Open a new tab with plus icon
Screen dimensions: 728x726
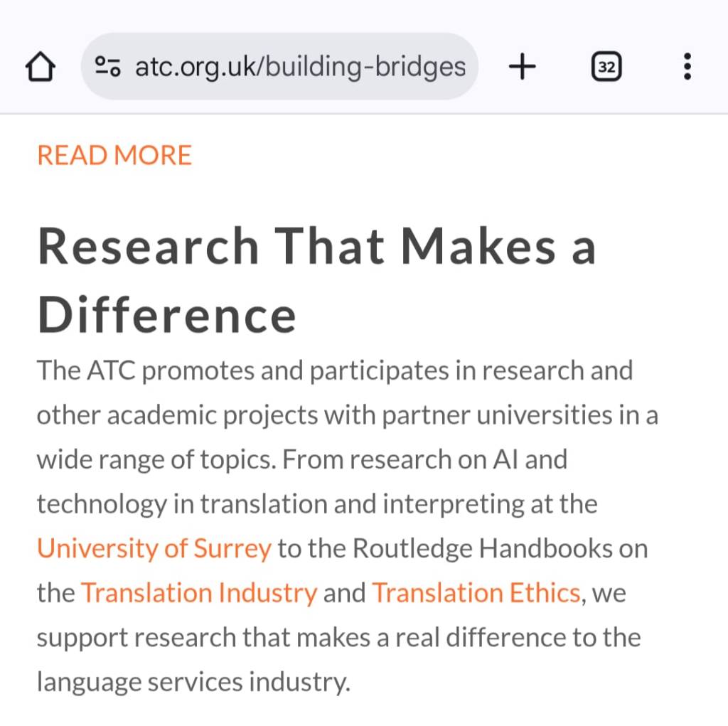[522, 67]
